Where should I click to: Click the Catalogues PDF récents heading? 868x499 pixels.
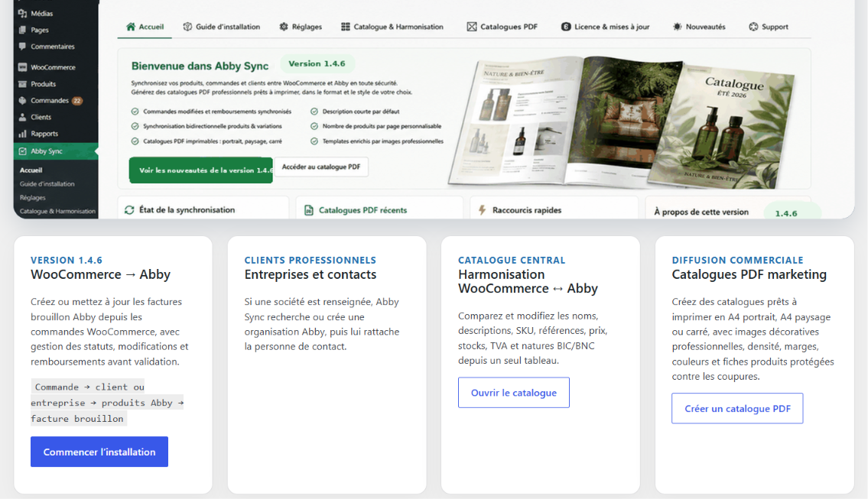click(362, 210)
